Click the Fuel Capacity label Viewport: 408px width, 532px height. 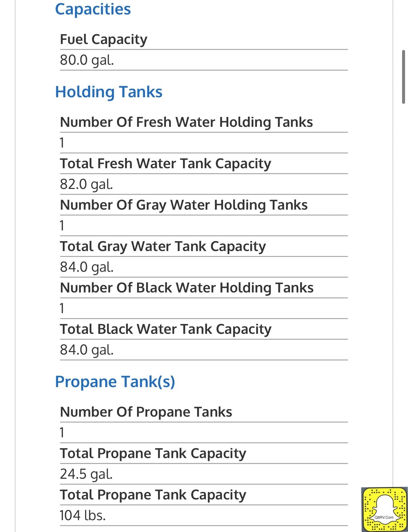click(x=103, y=39)
